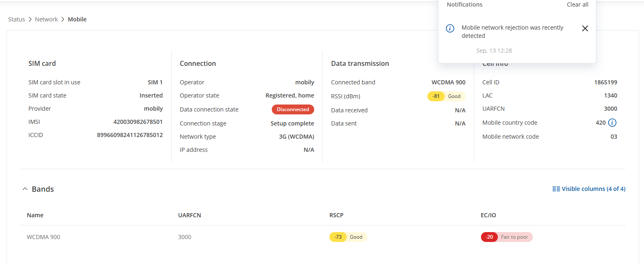Viewport: 644px width, 265px height.
Task: Click the info icon beside Mobile country code
Action: pos(612,123)
